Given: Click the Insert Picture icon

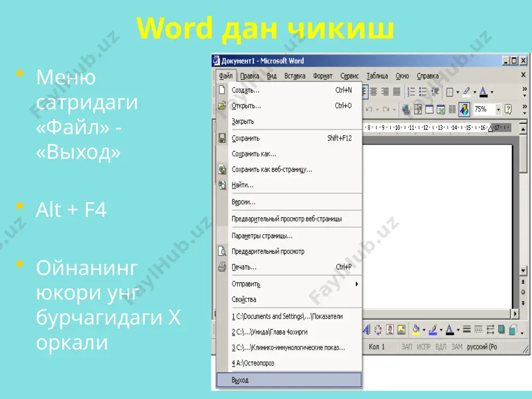Looking at the screenshot, I should pyautogui.click(x=401, y=329).
